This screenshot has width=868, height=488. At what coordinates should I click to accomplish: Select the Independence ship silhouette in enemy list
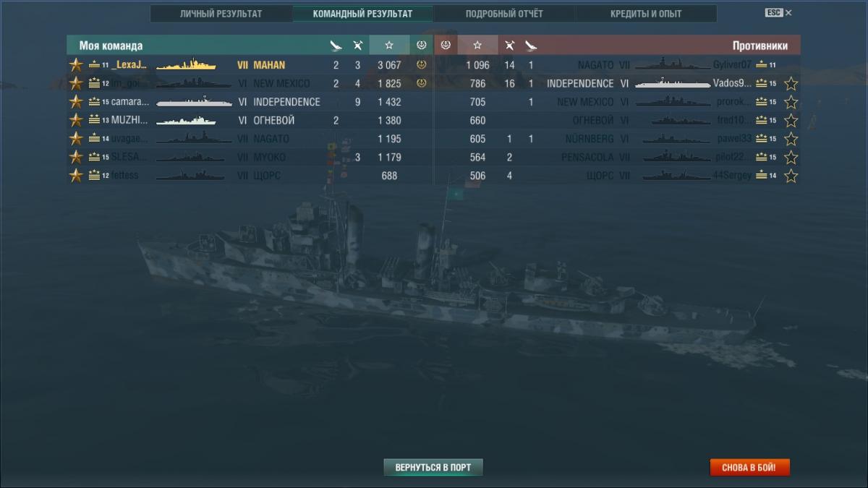[x=673, y=84]
